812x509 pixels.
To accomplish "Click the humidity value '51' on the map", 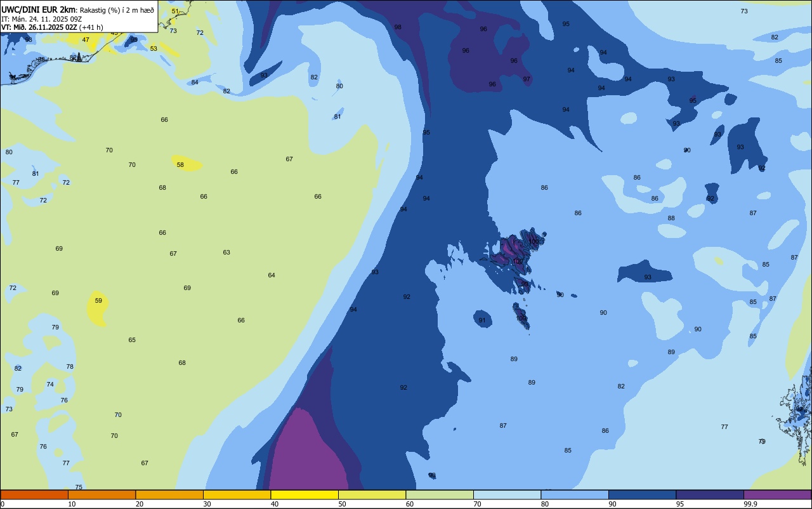I will pyautogui.click(x=175, y=11).
